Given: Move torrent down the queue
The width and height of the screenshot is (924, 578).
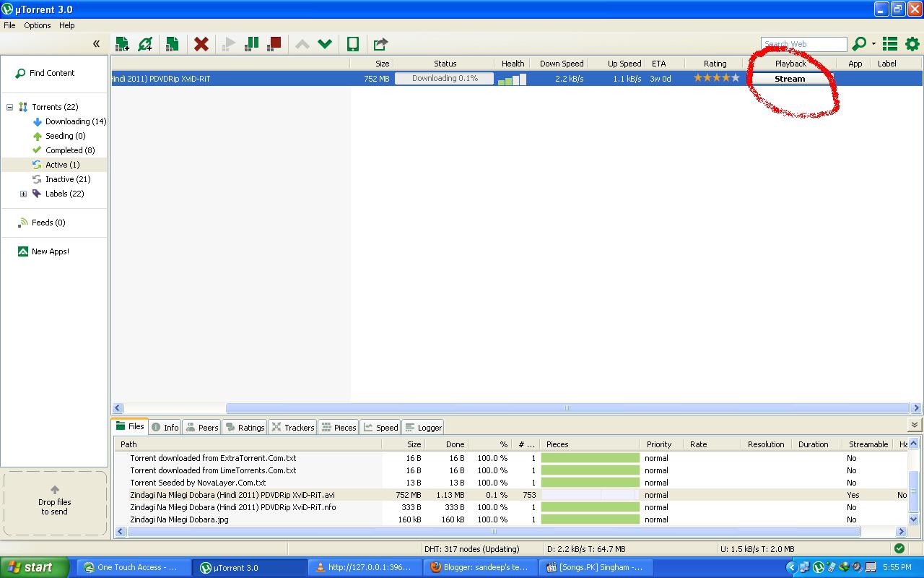Looking at the screenshot, I should tap(325, 44).
